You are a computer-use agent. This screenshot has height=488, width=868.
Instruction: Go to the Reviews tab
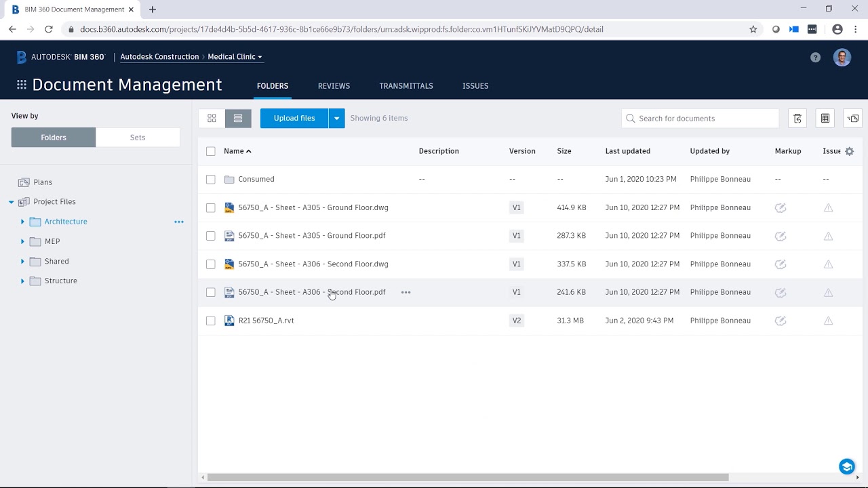point(334,86)
